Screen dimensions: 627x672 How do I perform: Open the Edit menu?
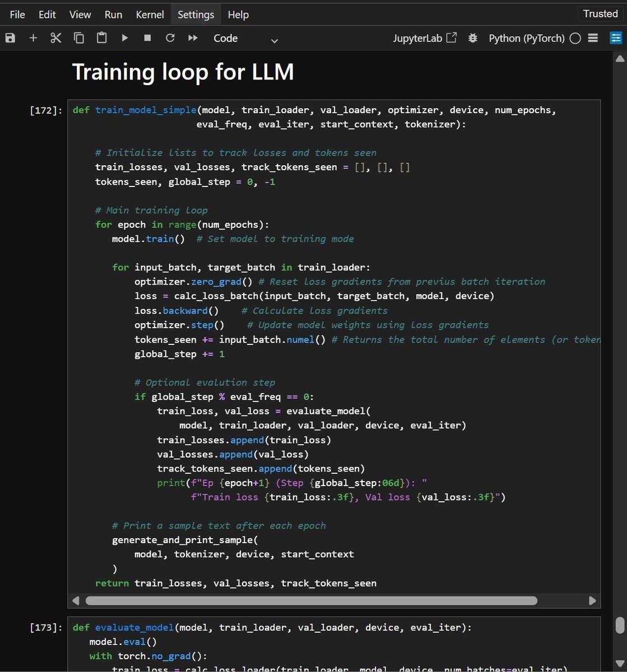click(x=47, y=15)
